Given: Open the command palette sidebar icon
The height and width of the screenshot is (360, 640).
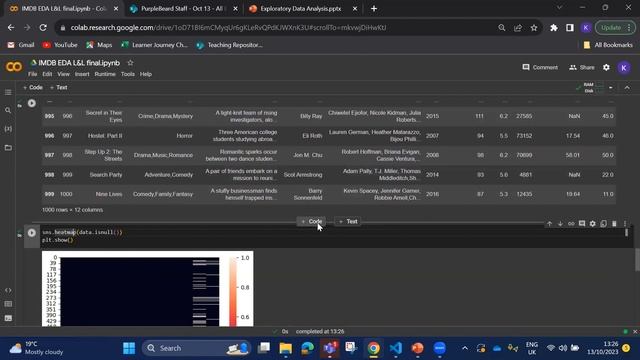Looking at the screenshot, I should pyautogui.click(x=8, y=304).
